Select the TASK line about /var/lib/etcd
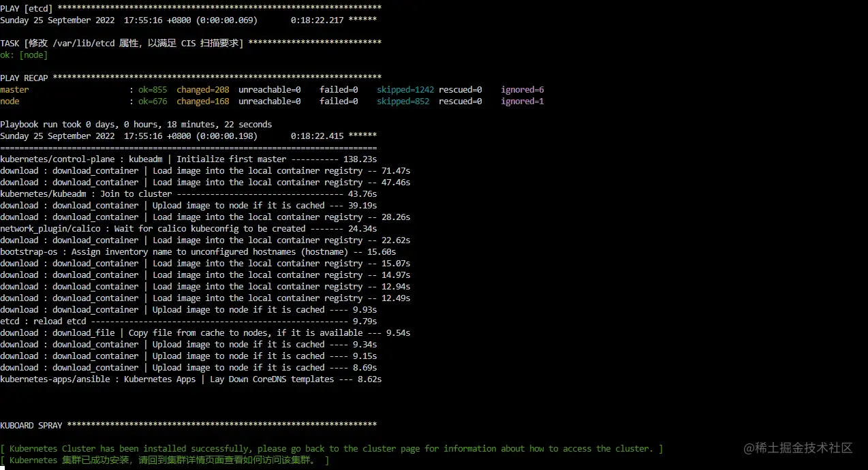 (x=191, y=43)
